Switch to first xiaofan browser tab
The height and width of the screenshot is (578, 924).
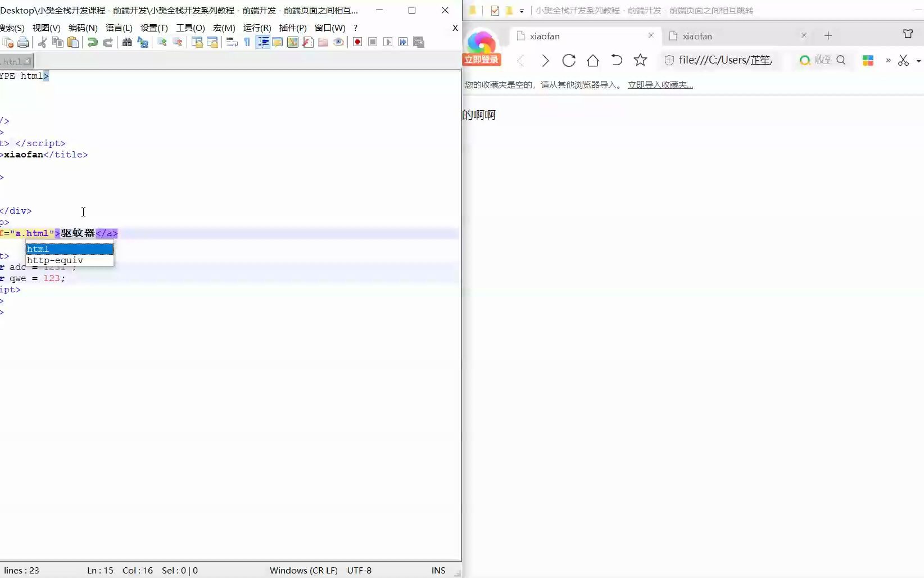(x=585, y=36)
